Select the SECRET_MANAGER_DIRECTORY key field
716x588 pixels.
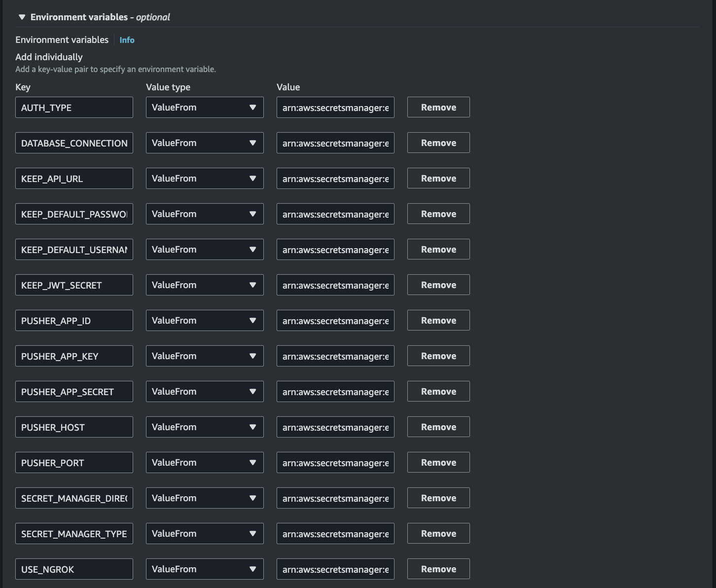[x=74, y=498]
